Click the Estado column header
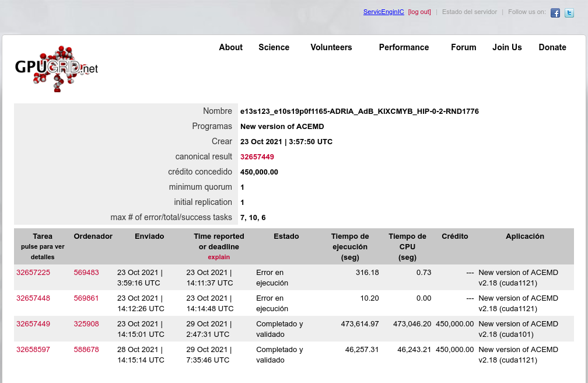Viewport: 588px width, 383px height. point(286,236)
